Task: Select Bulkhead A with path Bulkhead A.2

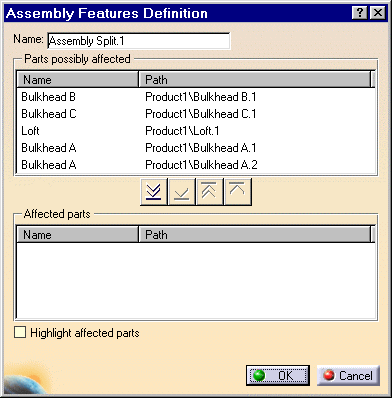Action: pos(196,165)
